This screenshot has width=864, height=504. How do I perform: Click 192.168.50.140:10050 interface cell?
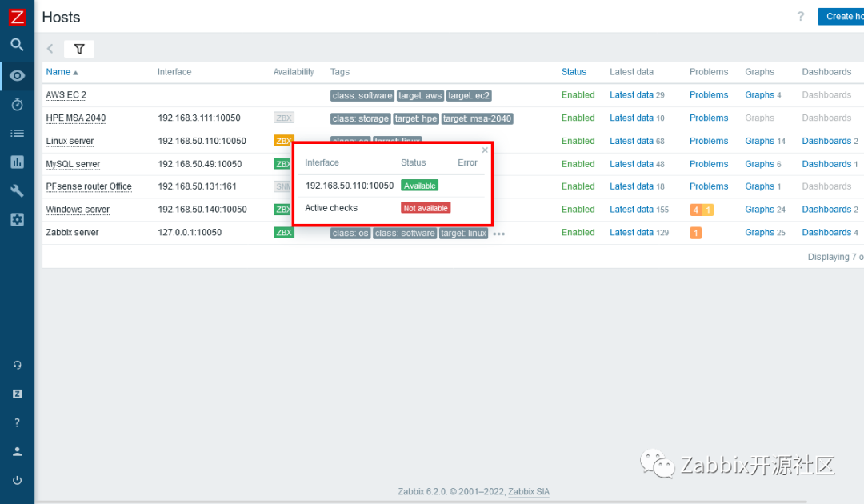[x=202, y=210]
